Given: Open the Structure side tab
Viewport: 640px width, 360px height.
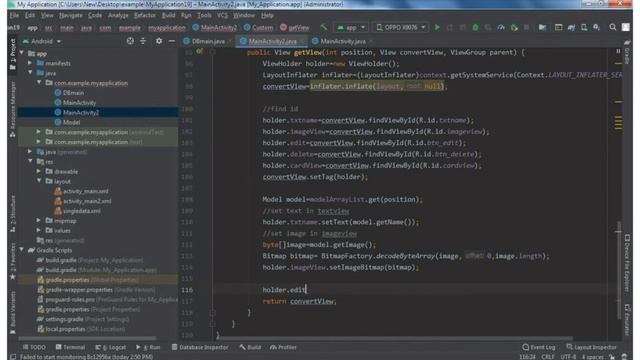Looking at the screenshot, I should point(13,213).
